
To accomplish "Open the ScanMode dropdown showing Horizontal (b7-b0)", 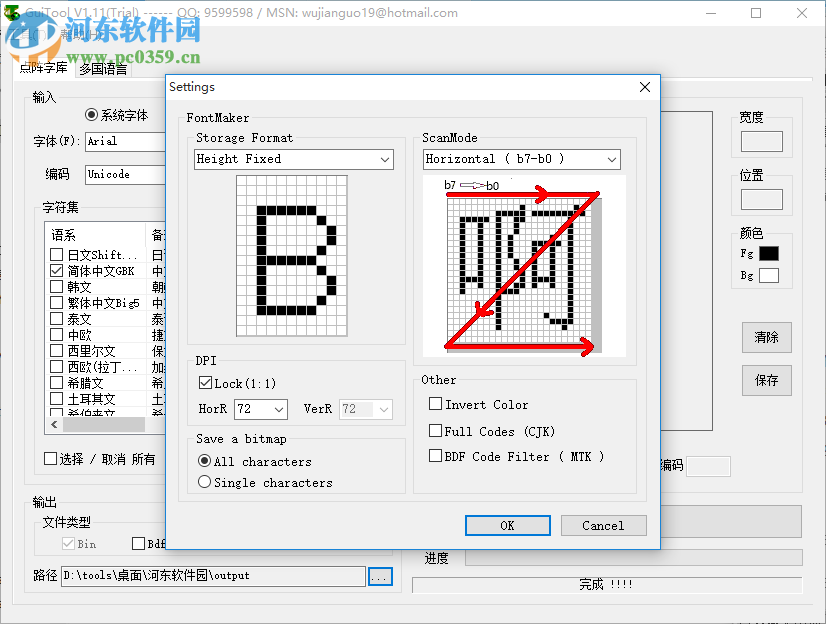I will click(612, 159).
